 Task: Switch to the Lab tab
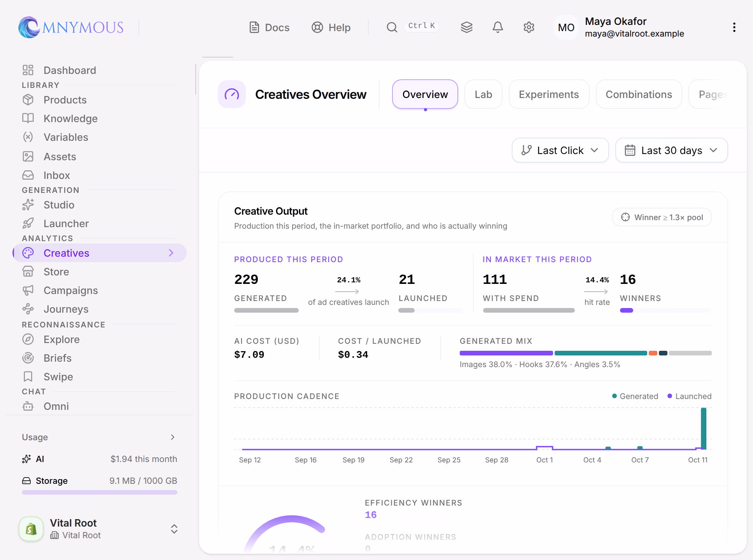click(x=483, y=94)
